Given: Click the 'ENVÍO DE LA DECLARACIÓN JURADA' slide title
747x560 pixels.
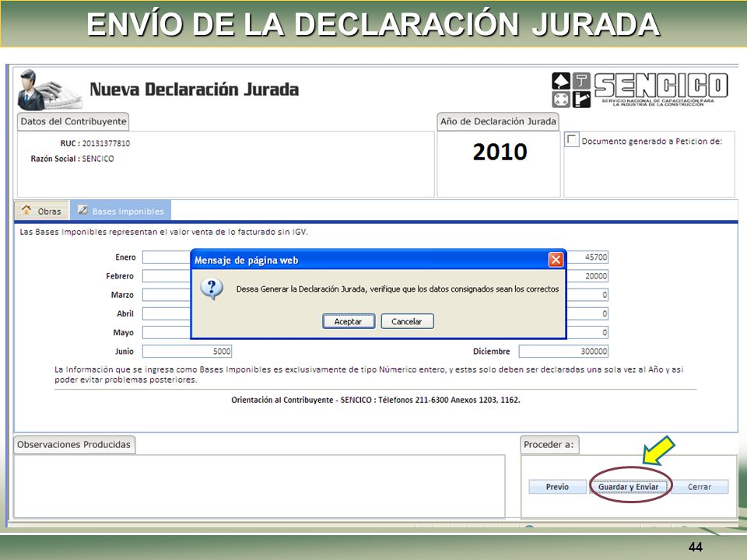Looking at the screenshot, I should click(x=373, y=24).
